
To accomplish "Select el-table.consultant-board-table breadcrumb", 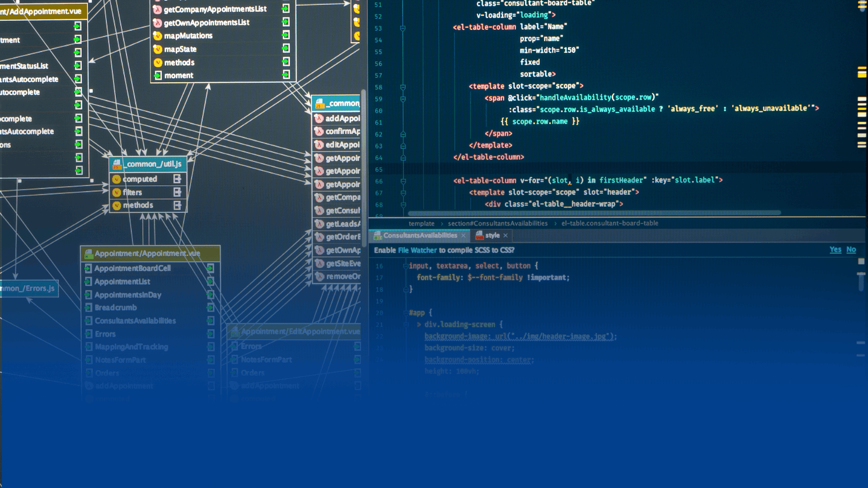I will 609,223.
